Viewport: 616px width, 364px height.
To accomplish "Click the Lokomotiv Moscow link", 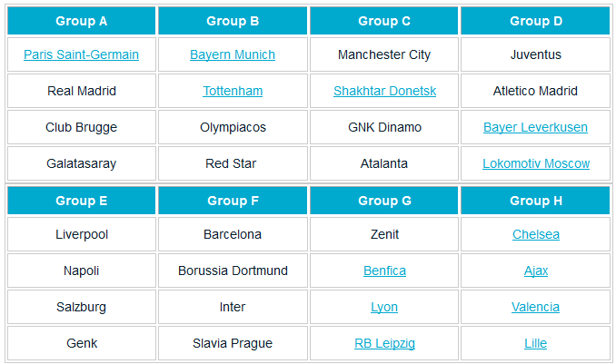I will click(x=535, y=164).
